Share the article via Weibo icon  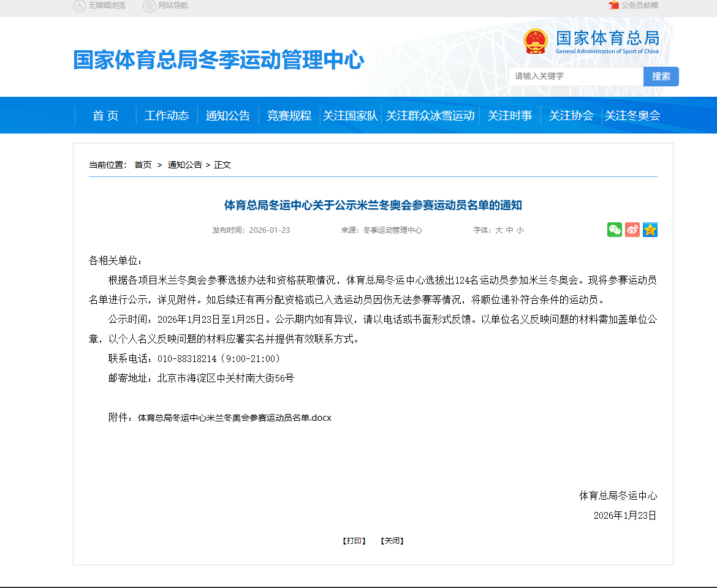(x=632, y=230)
